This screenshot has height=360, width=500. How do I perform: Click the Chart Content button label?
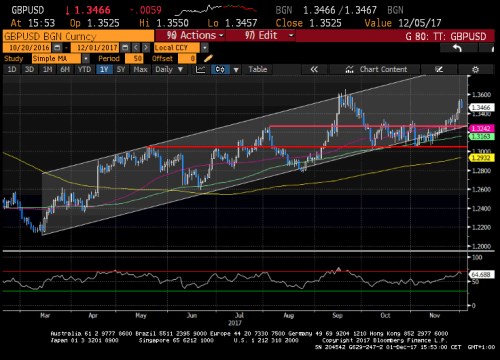tap(383, 69)
